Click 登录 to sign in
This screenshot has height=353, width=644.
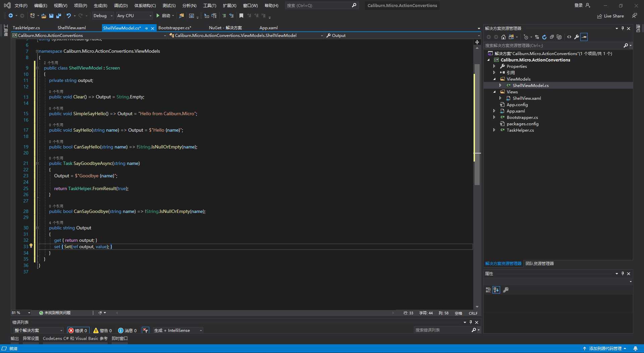click(582, 5)
